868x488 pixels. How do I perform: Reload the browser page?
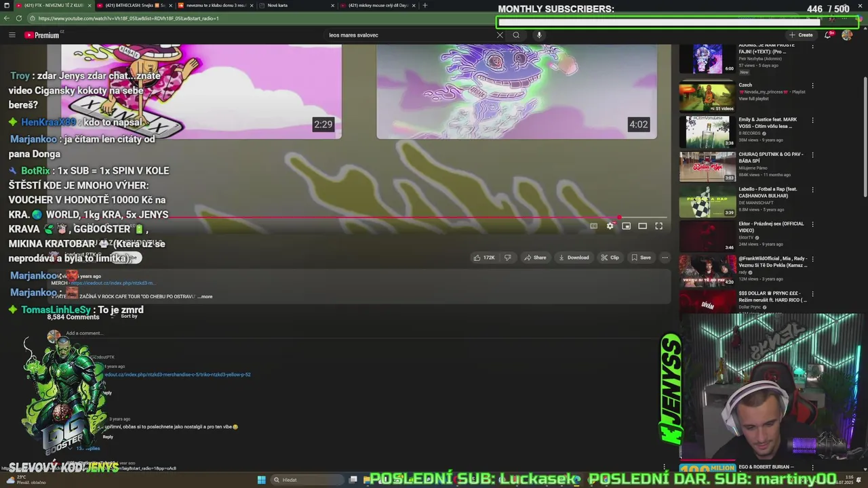pyautogui.click(x=18, y=18)
